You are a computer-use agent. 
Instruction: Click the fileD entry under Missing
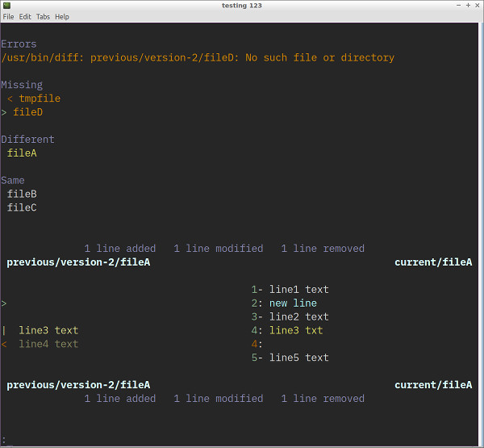[27, 112]
